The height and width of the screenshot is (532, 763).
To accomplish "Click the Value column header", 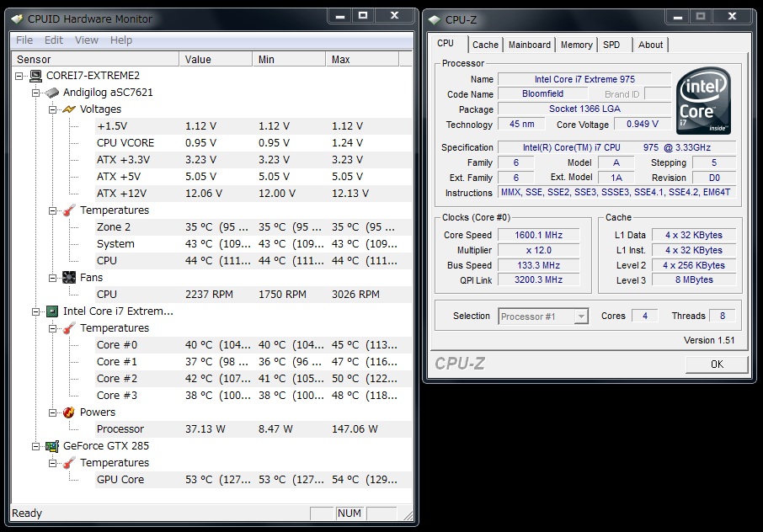I will (x=215, y=60).
